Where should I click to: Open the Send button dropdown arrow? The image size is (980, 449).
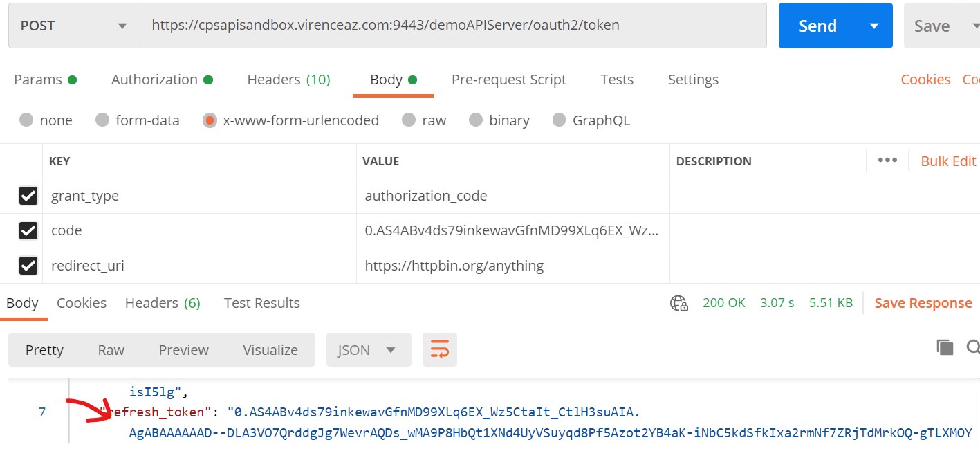tap(876, 25)
